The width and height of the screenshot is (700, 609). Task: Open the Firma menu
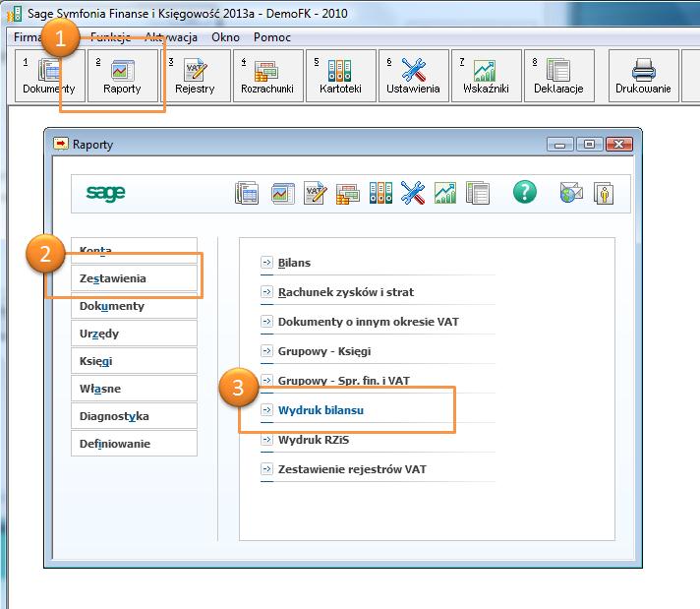27,37
